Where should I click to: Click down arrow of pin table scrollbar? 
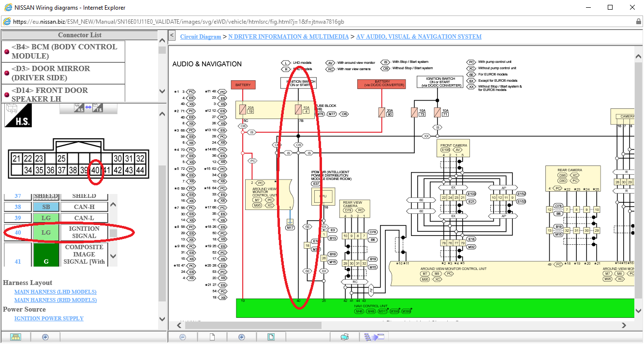(x=113, y=256)
